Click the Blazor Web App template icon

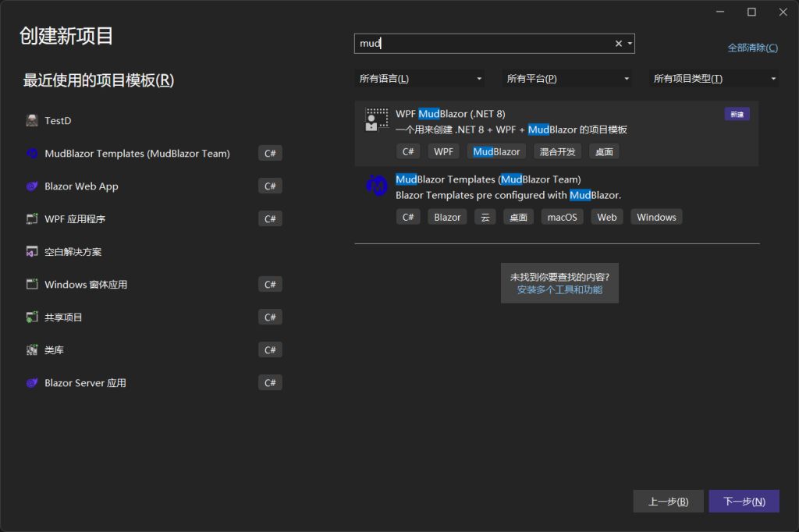coord(30,186)
